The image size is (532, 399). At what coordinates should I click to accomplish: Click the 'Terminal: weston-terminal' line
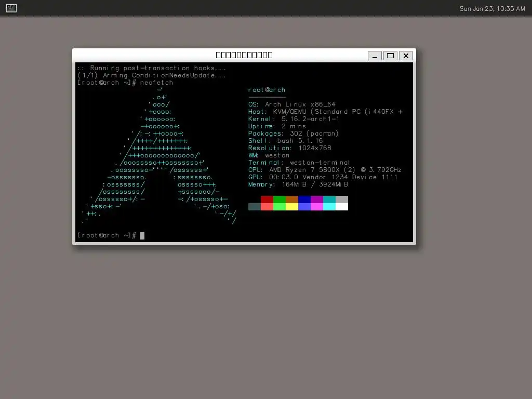(x=299, y=163)
